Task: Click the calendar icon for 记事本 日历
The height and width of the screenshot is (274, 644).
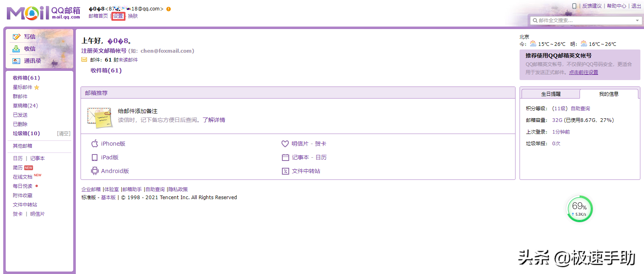Action: pos(286,157)
